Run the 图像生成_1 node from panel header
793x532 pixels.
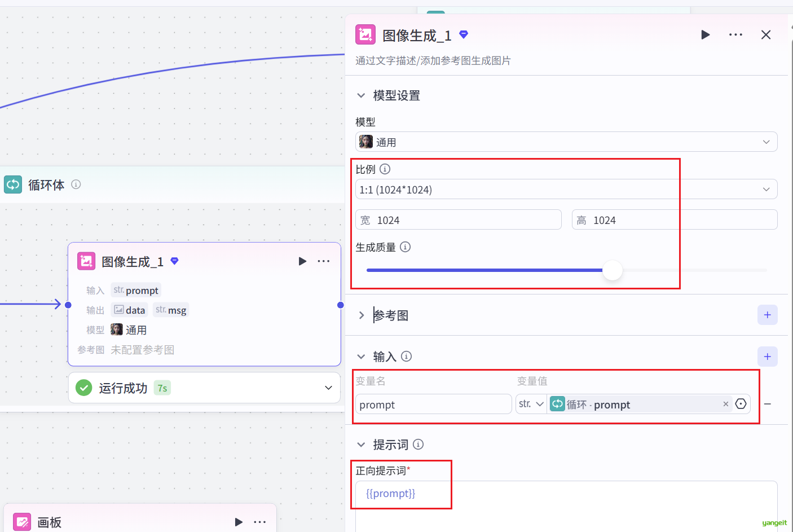[x=705, y=35]
